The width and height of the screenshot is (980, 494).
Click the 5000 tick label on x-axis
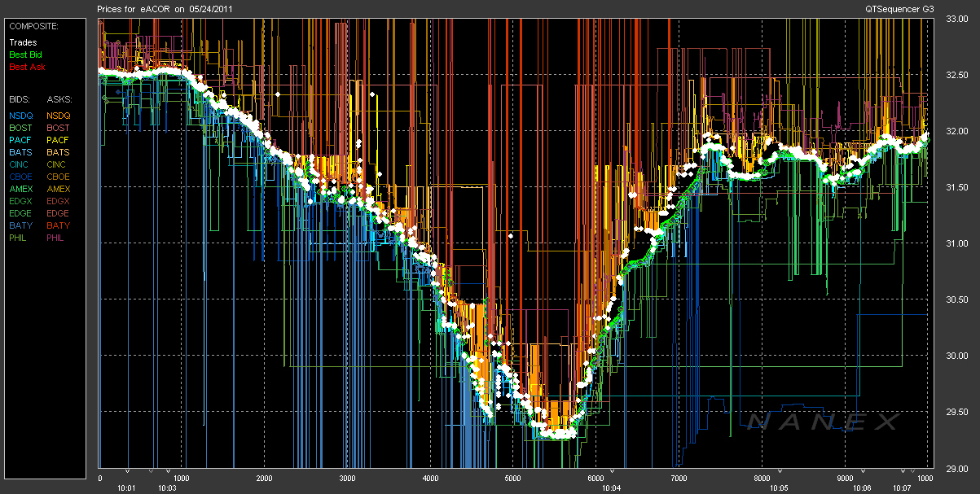(x=513, y=479)
